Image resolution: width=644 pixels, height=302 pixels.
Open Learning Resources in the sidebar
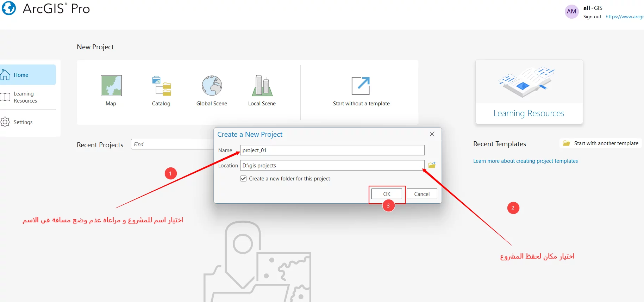[x=28, y=97]
